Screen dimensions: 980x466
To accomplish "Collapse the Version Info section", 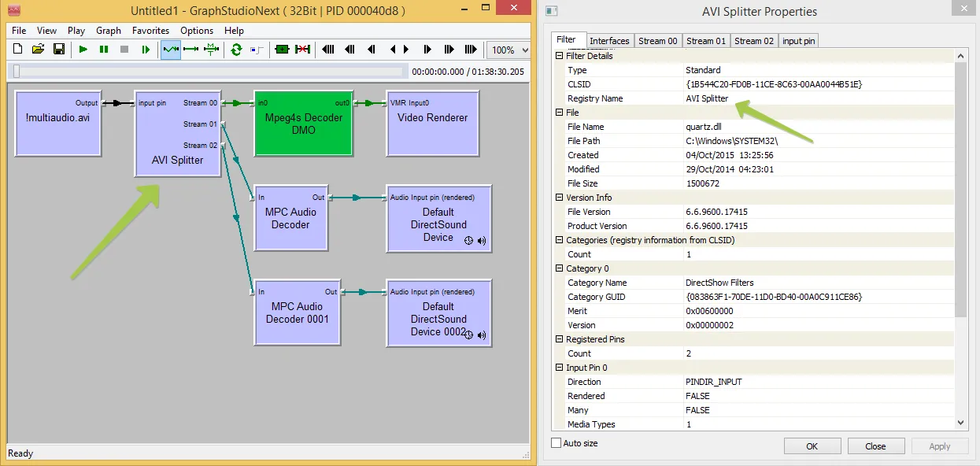I will (x=560, y=198).
